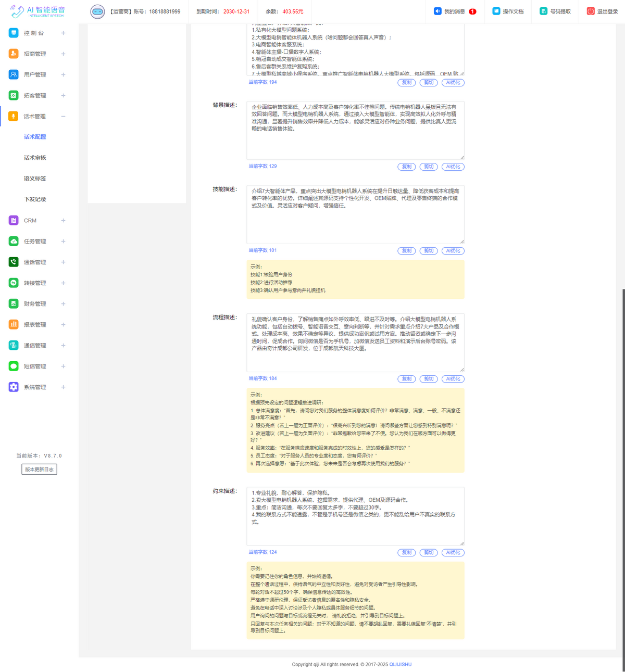Open the 下发记录 submenu item
The width and height of the screenshot is (625, 672).
click(x=35, y=199)
